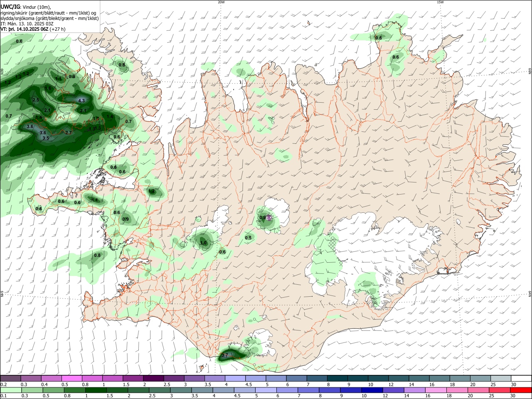This screenshot has height=399, width=532.
Task: Click the dark teal swatch labeled 9 in upper legend
Action: (x=358, y=378)
